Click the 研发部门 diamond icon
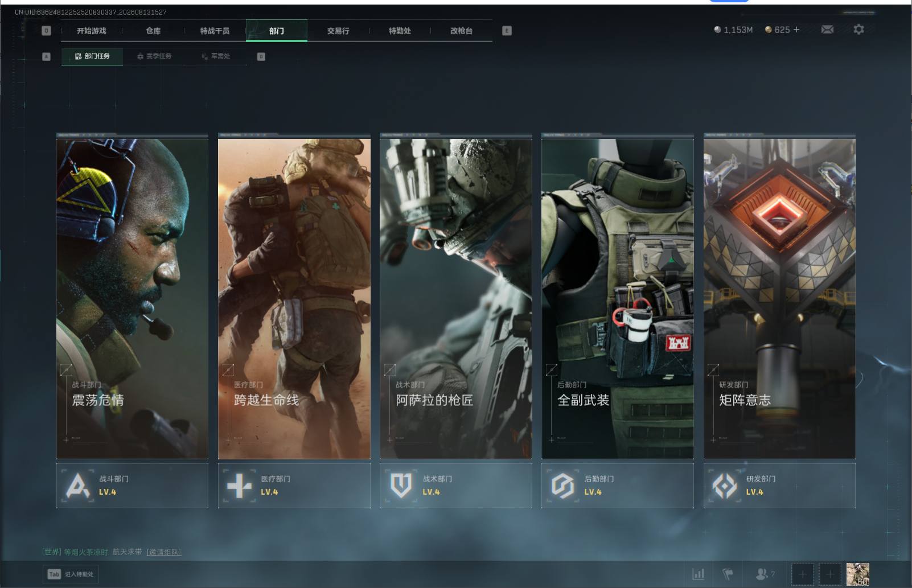The image size is (912, 588). [724, 486]
